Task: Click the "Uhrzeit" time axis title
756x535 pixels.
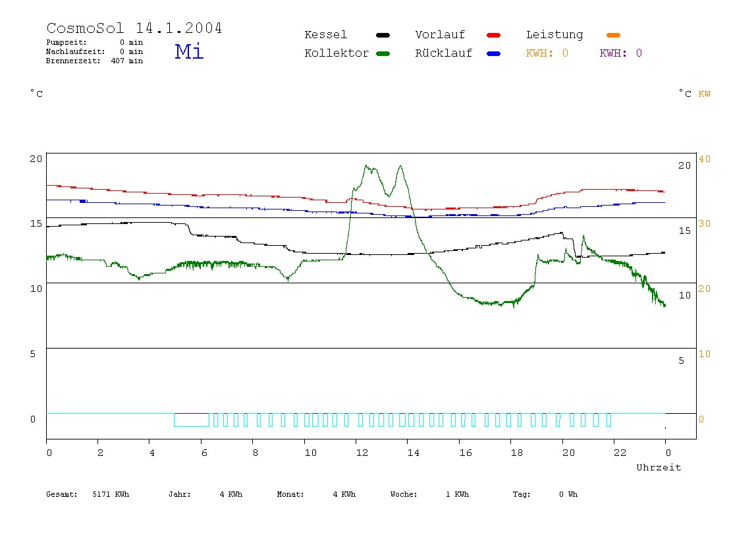Action: (659, 467)
